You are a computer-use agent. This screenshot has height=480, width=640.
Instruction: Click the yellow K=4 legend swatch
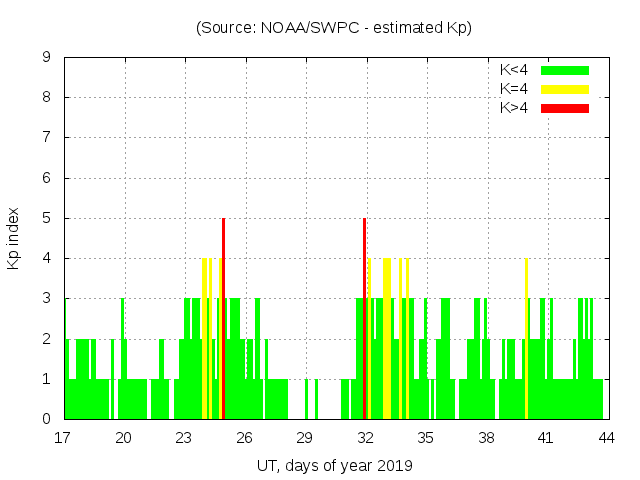(565, 89)
